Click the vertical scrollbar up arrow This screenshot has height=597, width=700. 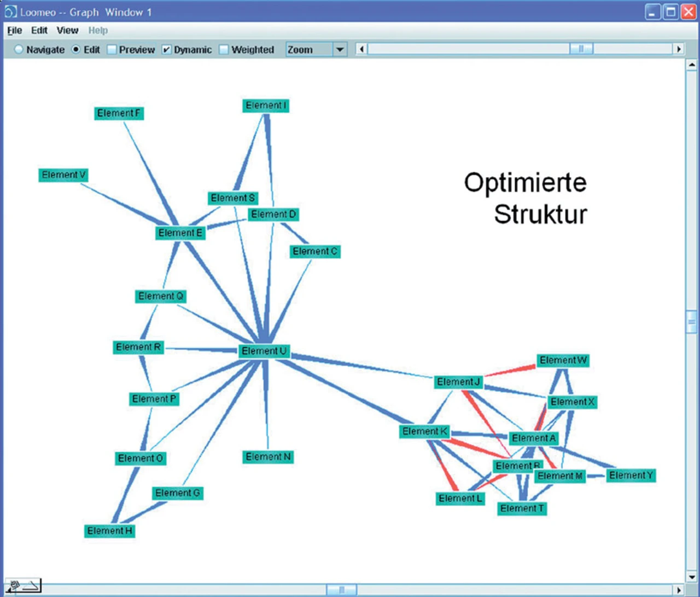coord(691,65)
